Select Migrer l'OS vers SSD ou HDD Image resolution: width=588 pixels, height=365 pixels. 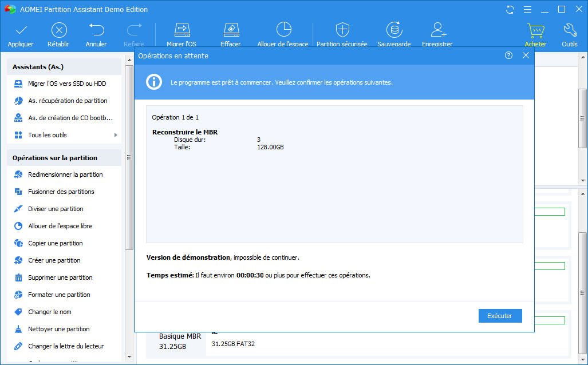(x=64, y=84)
